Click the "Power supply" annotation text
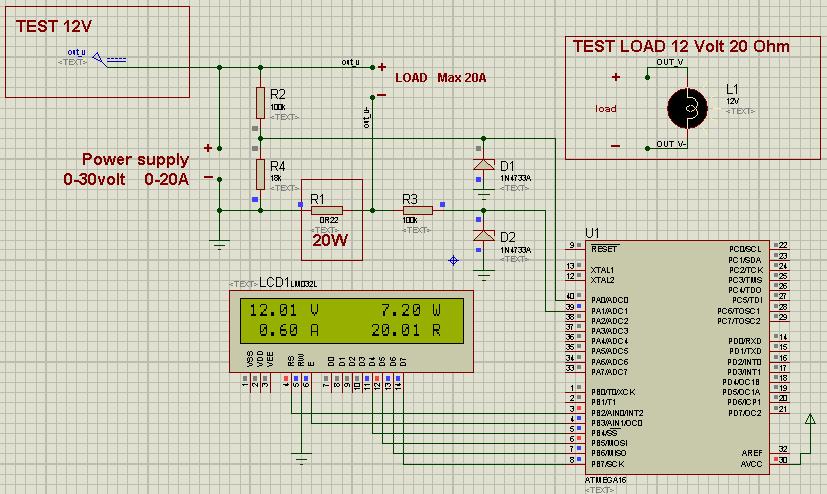 click(x=135, y=159)
